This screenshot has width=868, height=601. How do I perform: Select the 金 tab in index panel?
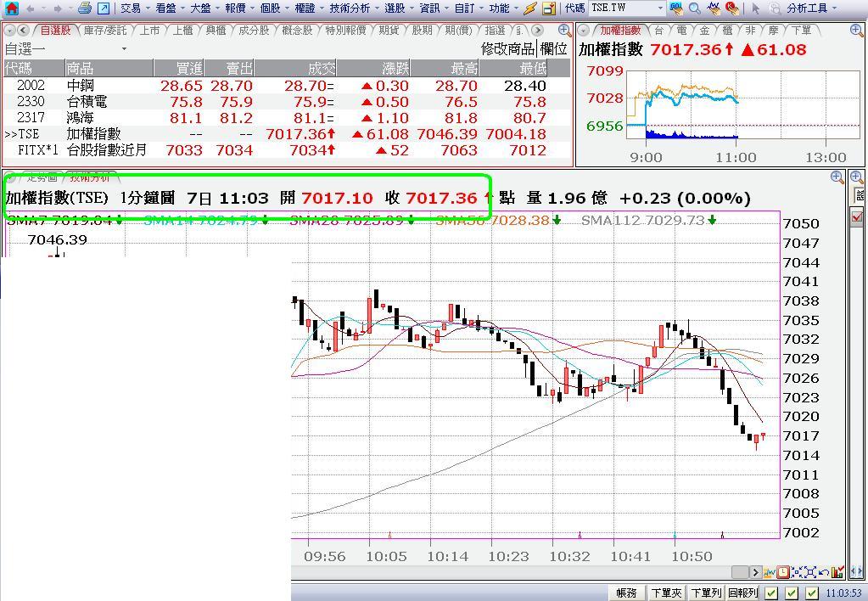[704, 31]
